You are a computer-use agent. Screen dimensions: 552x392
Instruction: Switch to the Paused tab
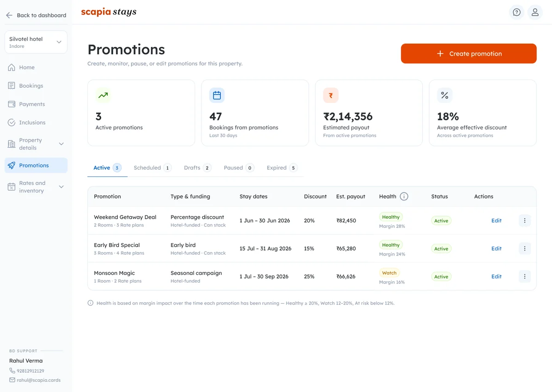click(x=239, y=168)
